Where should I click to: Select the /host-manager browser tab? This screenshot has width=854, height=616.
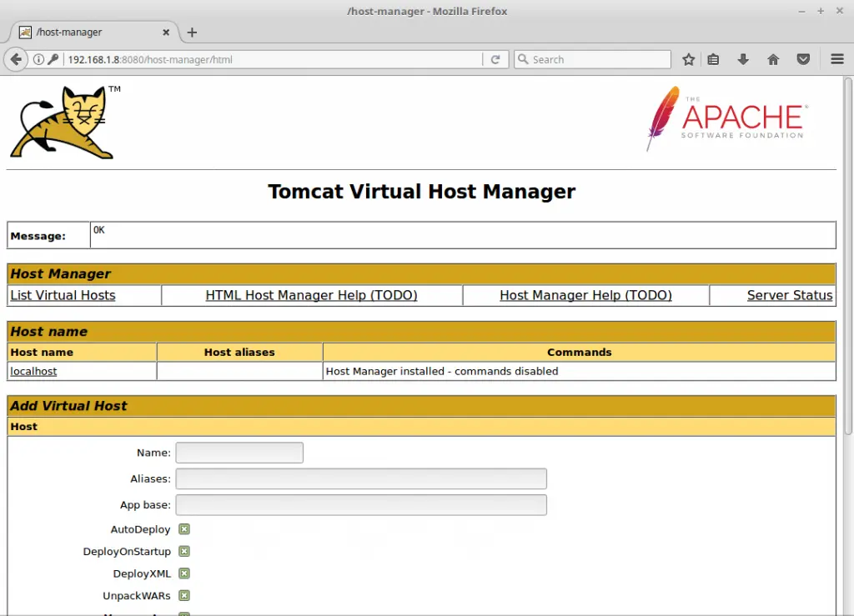(93, 33)
